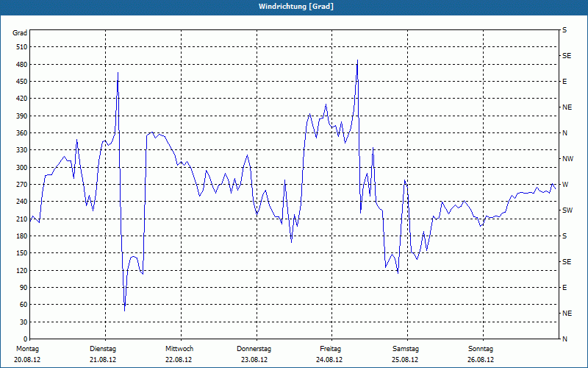Click the '25.08.12' date label
This screenshot has height=368, width=588.
[x=405, y=360]
